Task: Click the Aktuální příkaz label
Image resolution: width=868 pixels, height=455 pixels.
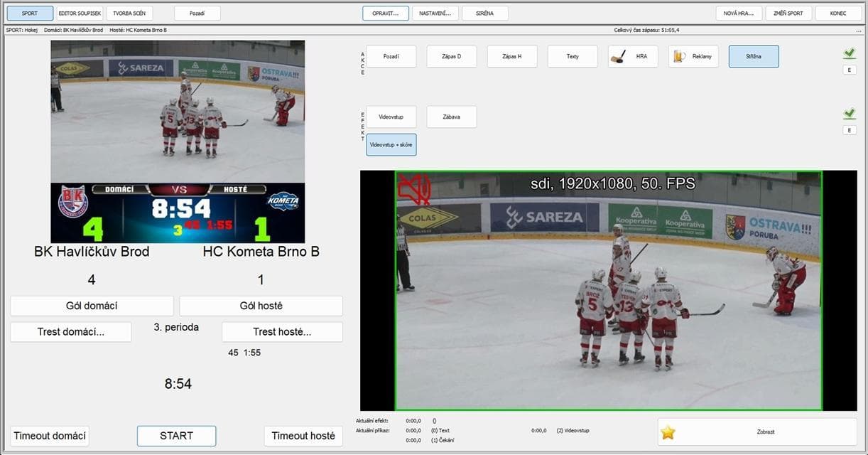Action: click(374, 430)
